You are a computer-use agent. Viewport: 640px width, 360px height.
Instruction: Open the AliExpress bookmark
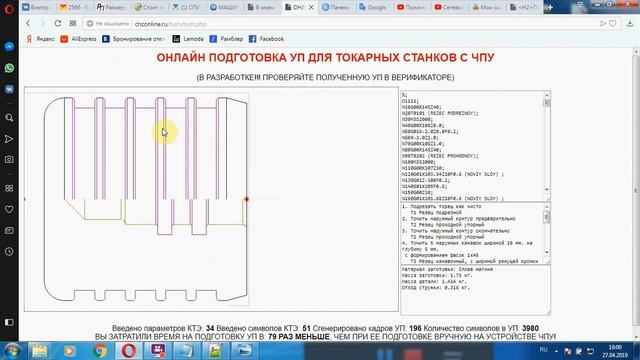[x=78, y=39]
